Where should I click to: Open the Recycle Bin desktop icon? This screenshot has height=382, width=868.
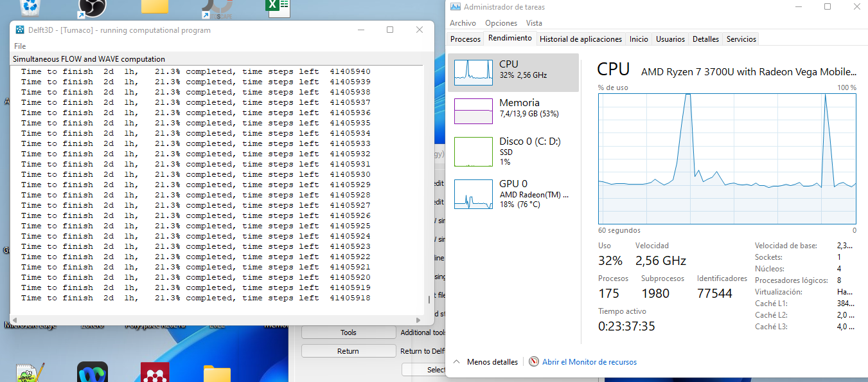coord(30,7)
